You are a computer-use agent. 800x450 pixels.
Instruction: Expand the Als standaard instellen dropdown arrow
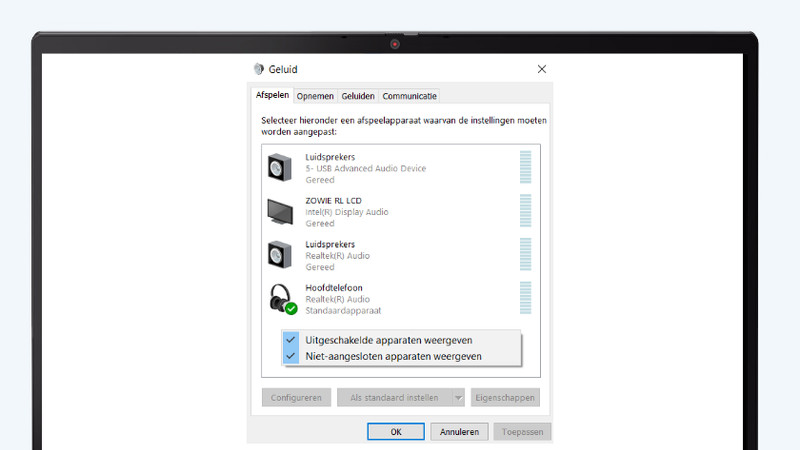(458, 397)
